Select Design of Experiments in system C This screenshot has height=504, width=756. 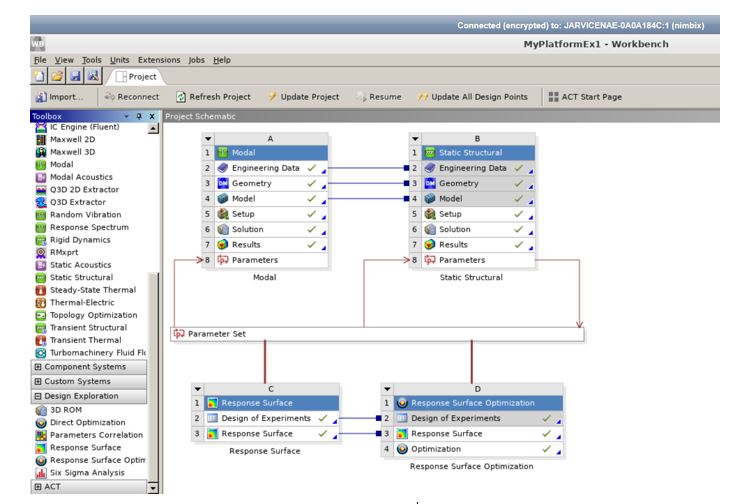pyautogui.click(x=271, y=418)
